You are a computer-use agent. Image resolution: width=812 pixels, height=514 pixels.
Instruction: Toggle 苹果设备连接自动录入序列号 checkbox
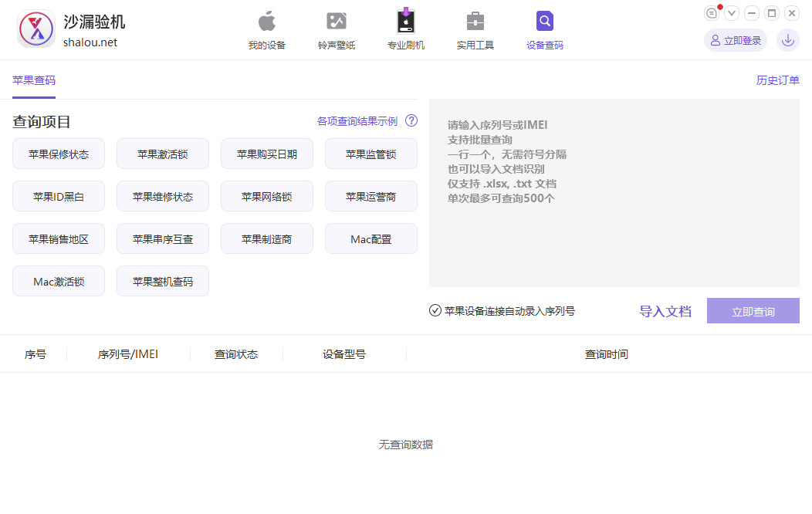pos(435,311)
